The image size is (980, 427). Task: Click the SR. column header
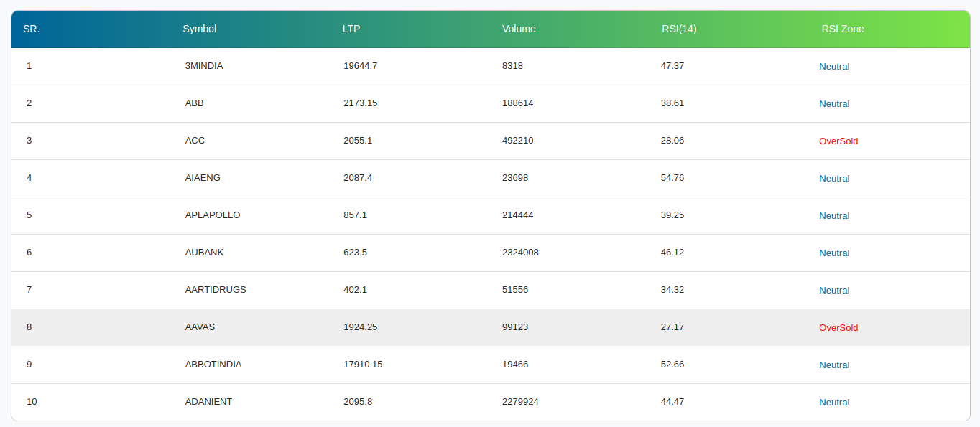[31, 29]
